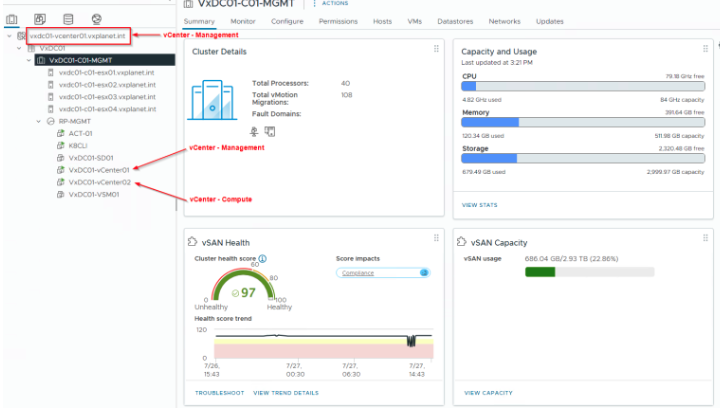
Task: Select host vxdc01-c01-esx01.vxplanet.int
Action: 107,73
